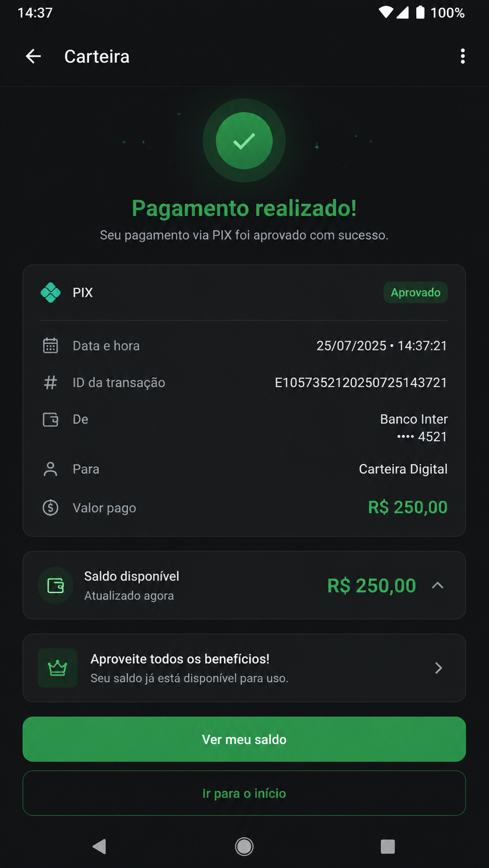Image resolution: width=489 pixels, height=868 pixels.
Task: Open the Aproveite todos os benefícios chevron
Action: pos(439,668)
